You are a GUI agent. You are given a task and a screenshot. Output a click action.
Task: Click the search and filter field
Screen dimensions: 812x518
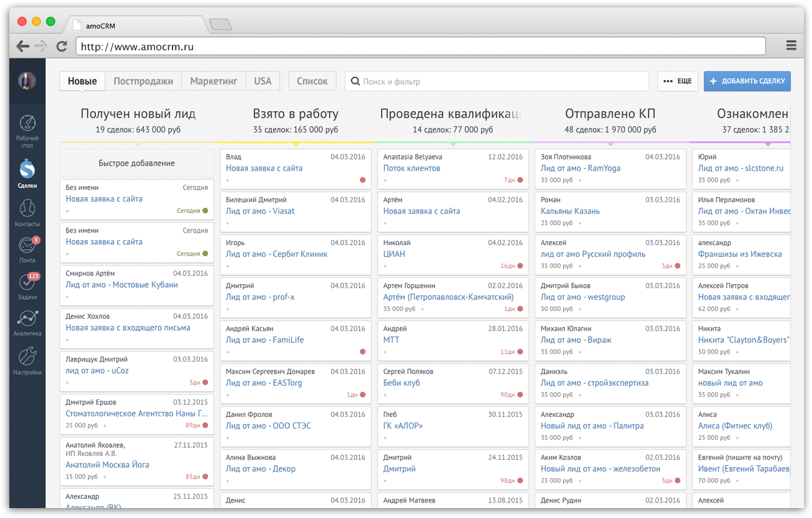pyautogui.click(x=497, y=81)
